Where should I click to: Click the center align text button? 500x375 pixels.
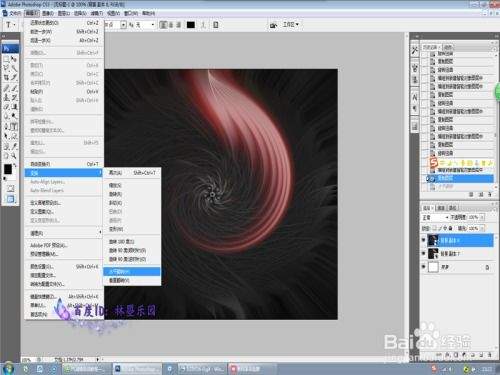(171, 25)
